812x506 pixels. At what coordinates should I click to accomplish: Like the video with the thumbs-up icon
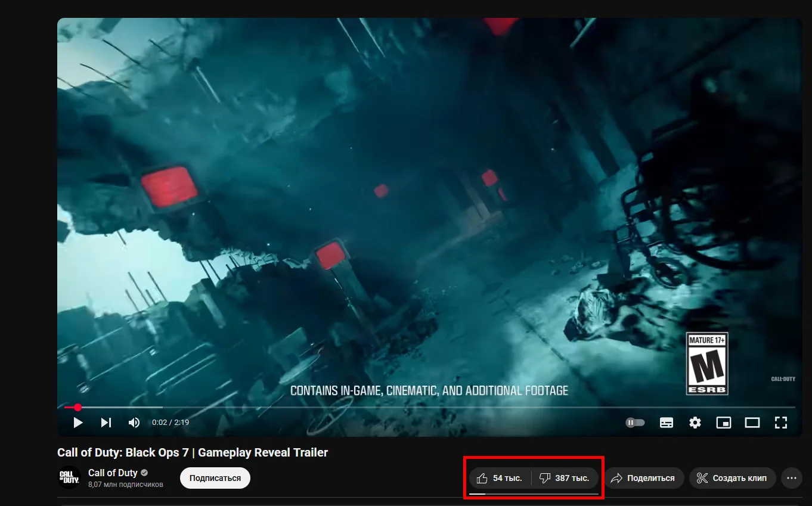pos(500,478)
